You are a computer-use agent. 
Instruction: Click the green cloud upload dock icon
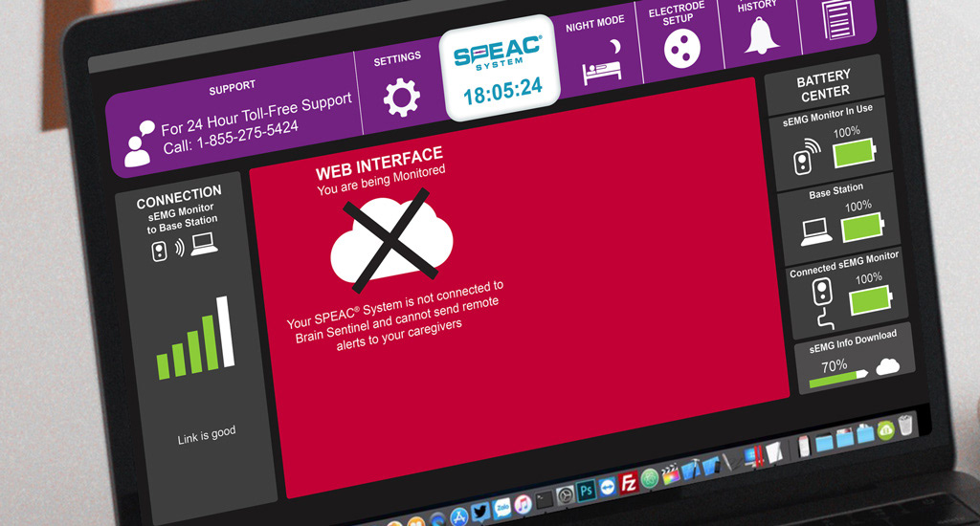(885, 429)
